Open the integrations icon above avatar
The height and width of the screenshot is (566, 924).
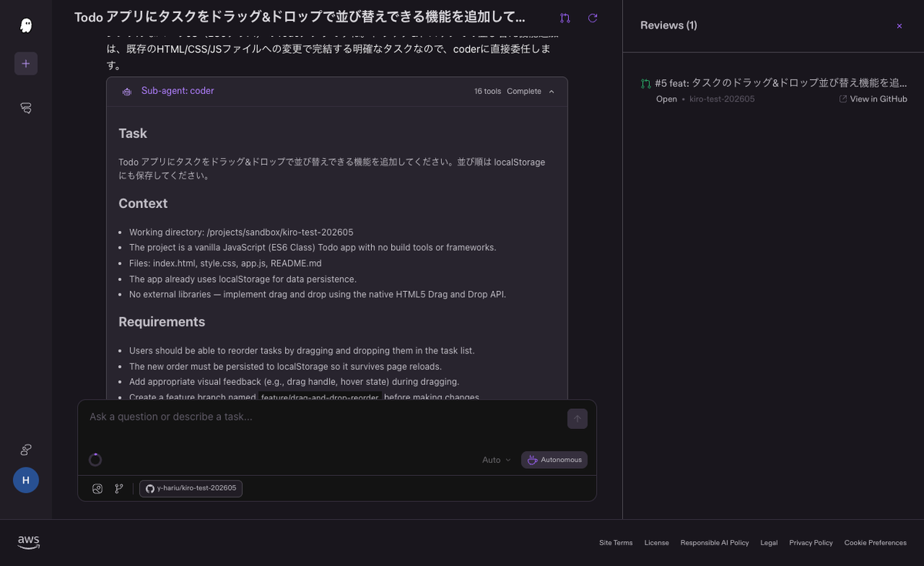coord(25,449)
